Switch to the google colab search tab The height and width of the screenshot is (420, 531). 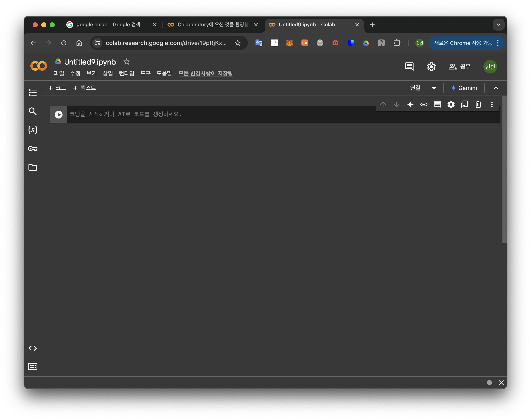point(108,25)
